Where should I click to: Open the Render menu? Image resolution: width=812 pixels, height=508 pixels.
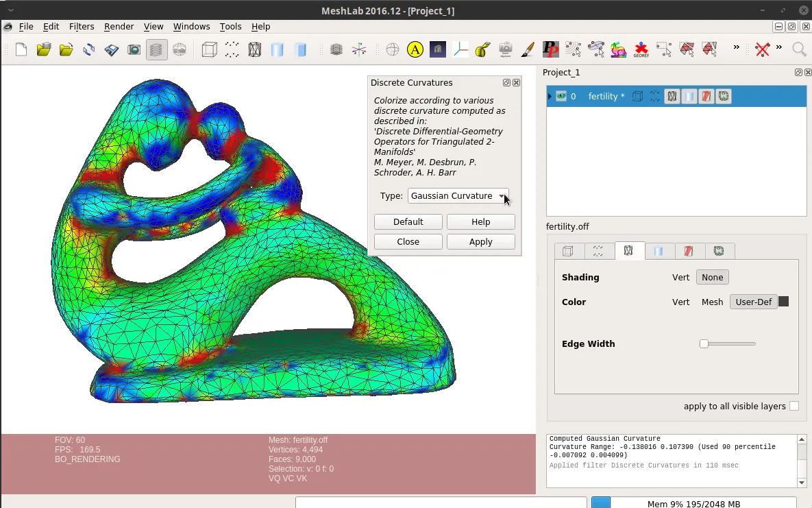click(x=119, y=27)
